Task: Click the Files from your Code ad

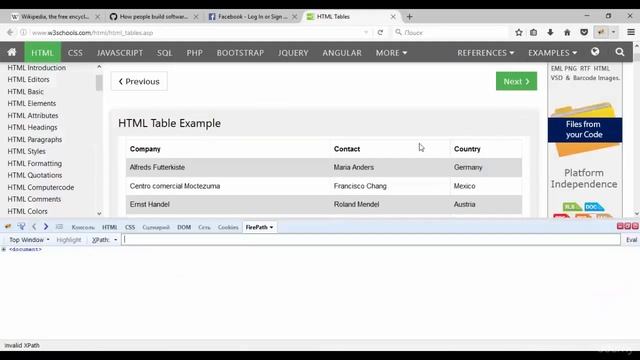Action: [x=584, y=129]
